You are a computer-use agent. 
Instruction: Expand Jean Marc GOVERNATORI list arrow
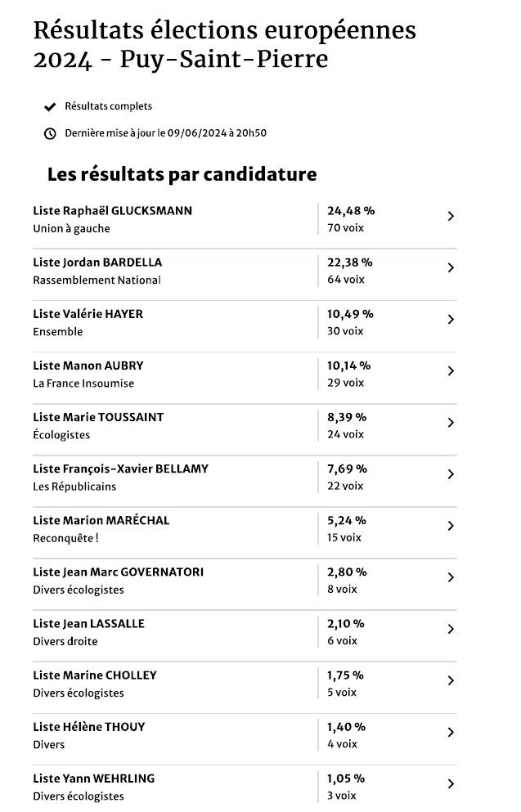click(451, 577)
